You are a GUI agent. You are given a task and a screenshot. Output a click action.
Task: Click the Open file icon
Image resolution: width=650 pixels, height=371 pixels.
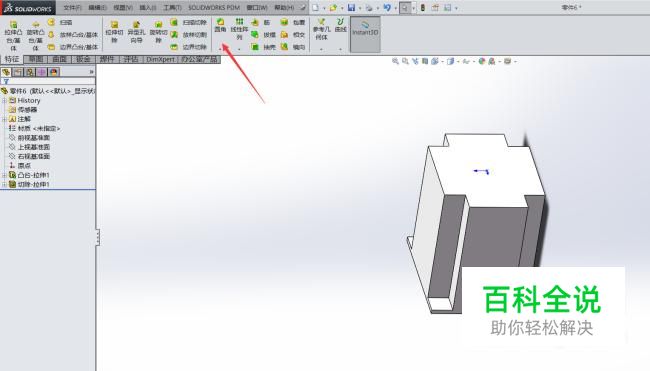click(333, 7)
